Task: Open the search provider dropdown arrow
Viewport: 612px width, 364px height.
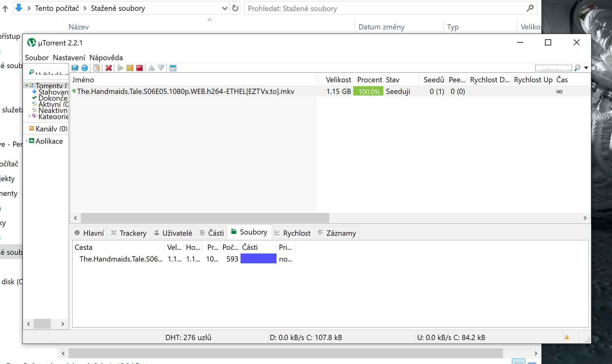Action: [x=586, y=68]
